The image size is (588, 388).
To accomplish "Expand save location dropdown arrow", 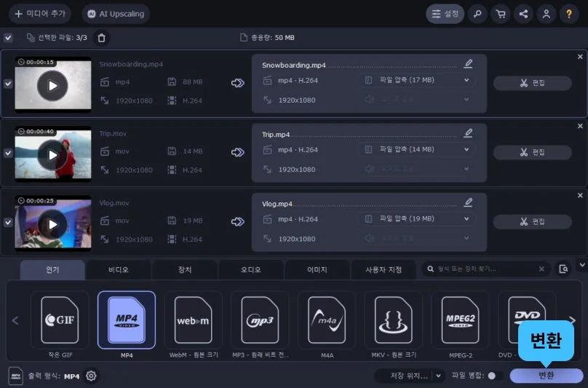I will click(439, 376).
